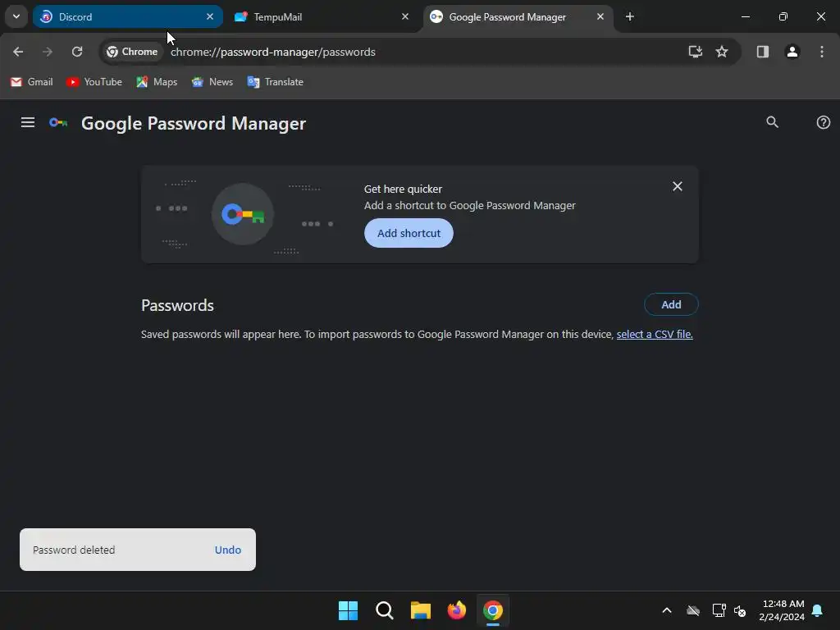Install Password Manager app icon in address bar
Viewport: 840px width, 630px height.
click(695, 52)
